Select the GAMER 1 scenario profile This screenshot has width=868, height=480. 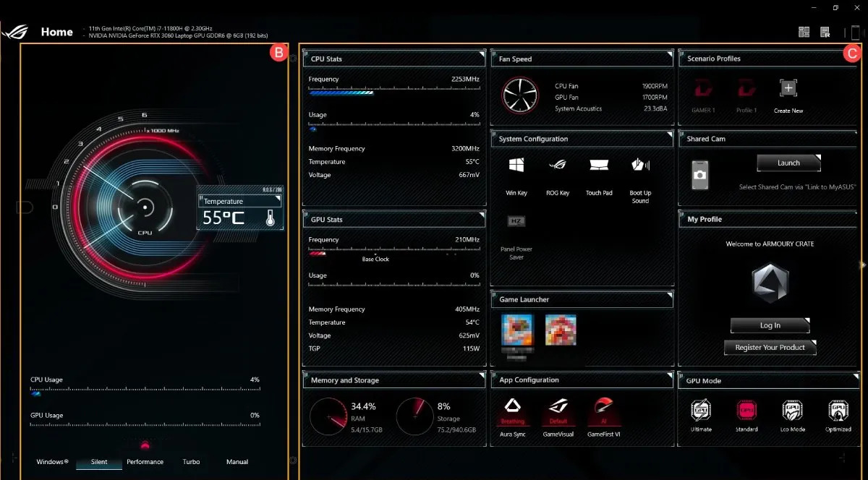point(703,89)
